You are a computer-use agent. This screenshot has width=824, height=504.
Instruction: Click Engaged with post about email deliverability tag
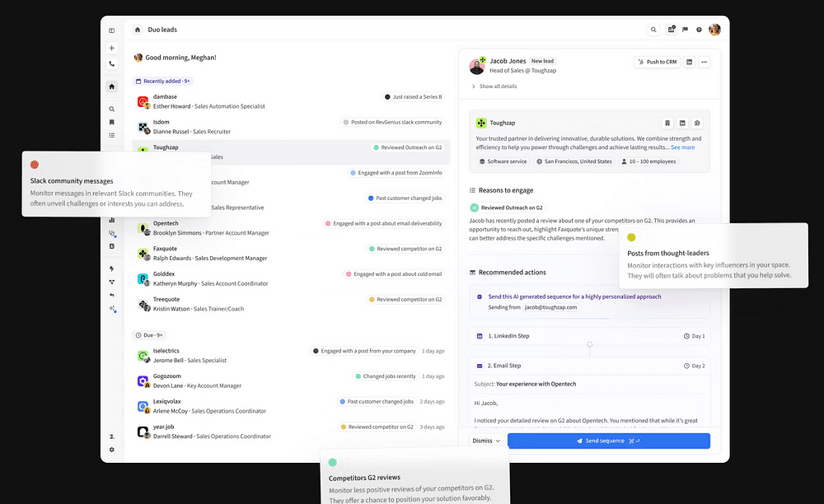[383, 224]
